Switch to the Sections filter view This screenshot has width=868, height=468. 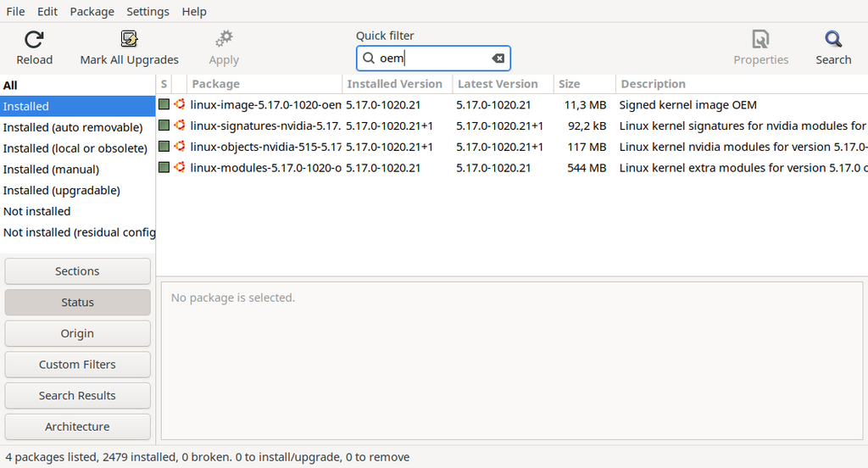pyautogui.click(x=77, y=271)
